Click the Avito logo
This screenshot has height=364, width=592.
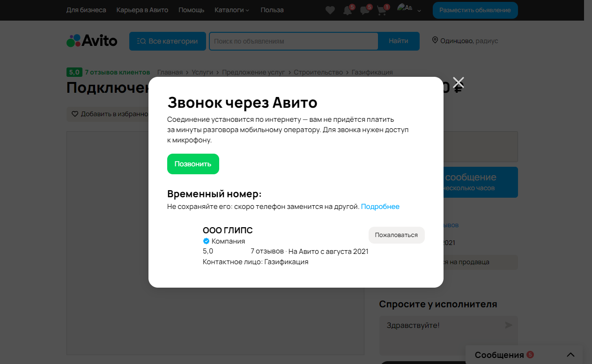click(x=92, y=41)
